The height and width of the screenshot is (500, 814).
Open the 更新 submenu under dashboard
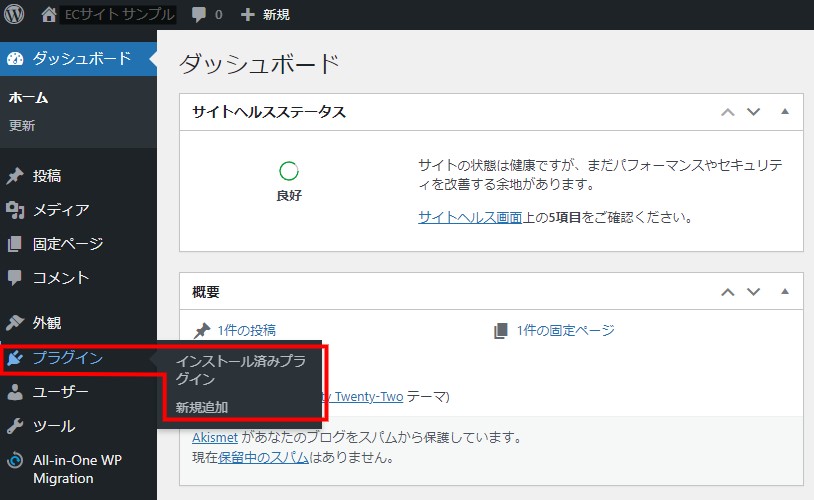tap(22, 126)
